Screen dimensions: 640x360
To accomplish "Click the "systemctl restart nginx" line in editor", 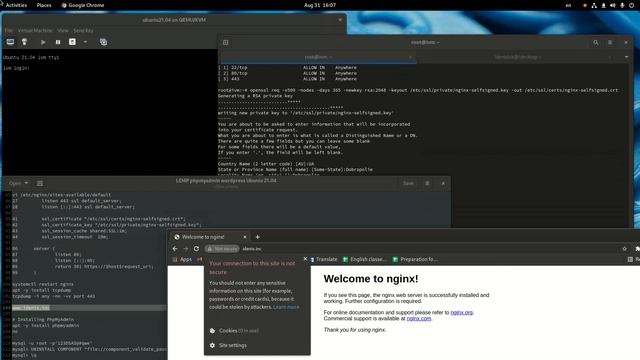I will (43, 284).
